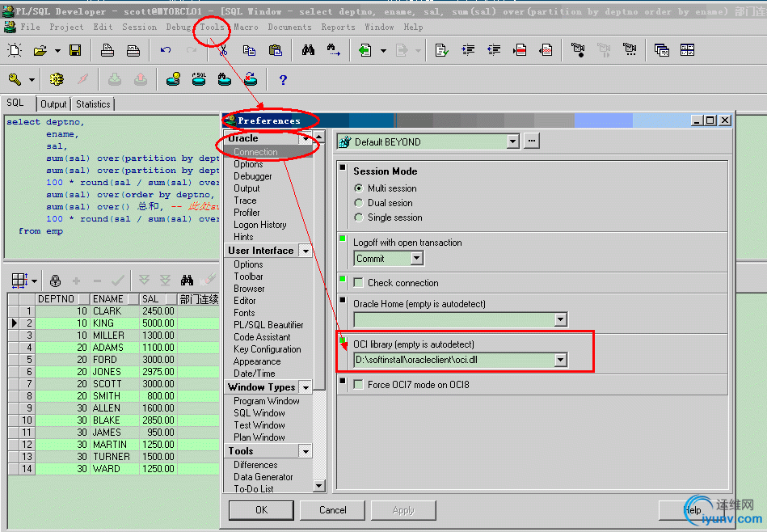The image size is (767, 532).
Task: Click the cascade windows toolbar icon
Action: (662, 50)
